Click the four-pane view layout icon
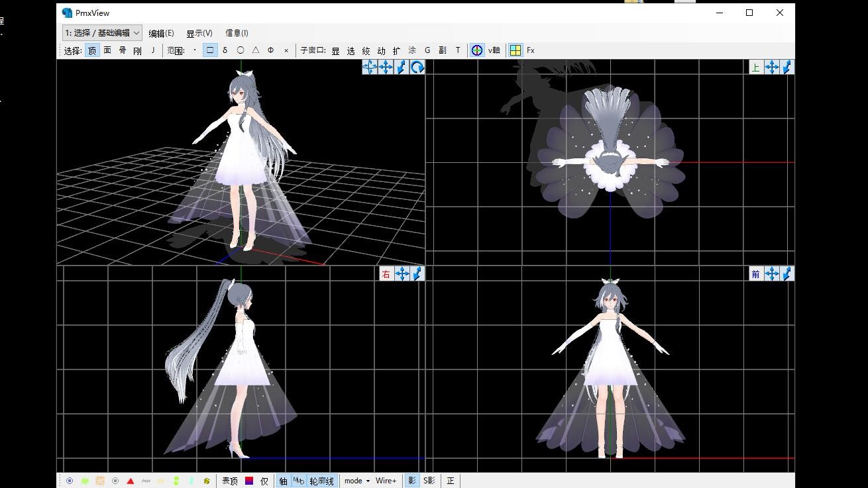868x488 pixels. (x=515, y=50)
